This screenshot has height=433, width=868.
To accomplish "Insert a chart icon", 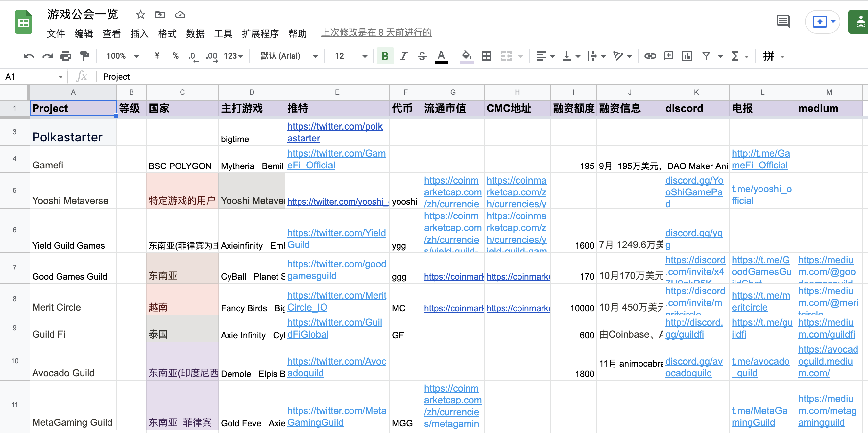I will point(687,56).
